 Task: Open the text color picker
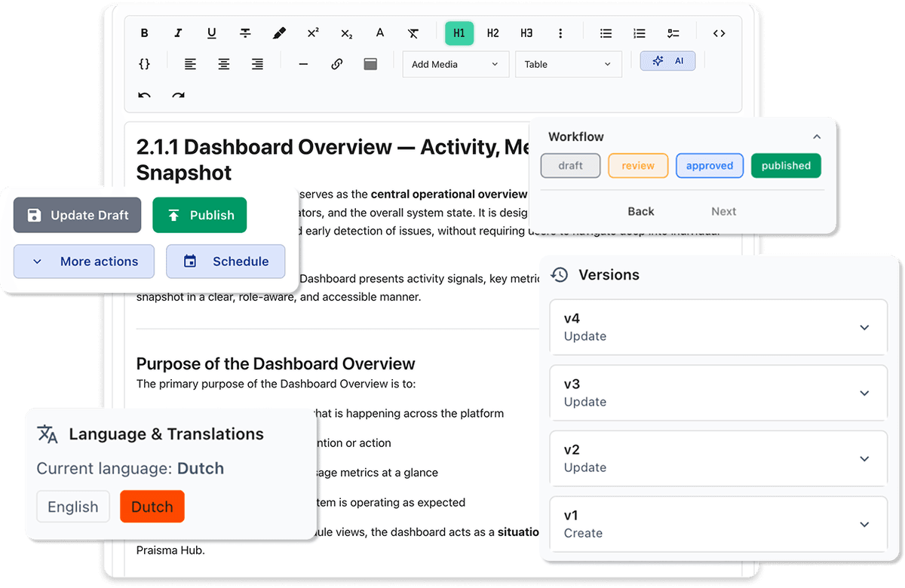click(380, 33)
